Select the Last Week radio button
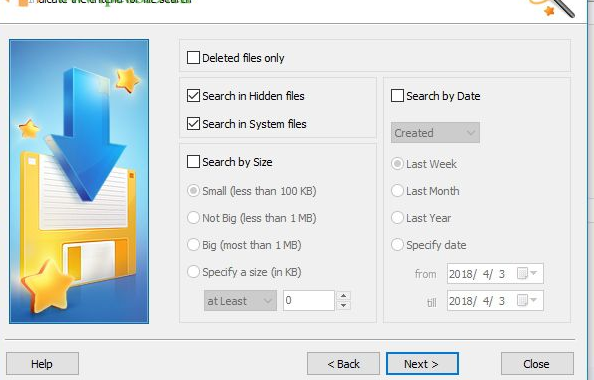The width and height of the screenshot is (594, 380). tap(397, 164)
